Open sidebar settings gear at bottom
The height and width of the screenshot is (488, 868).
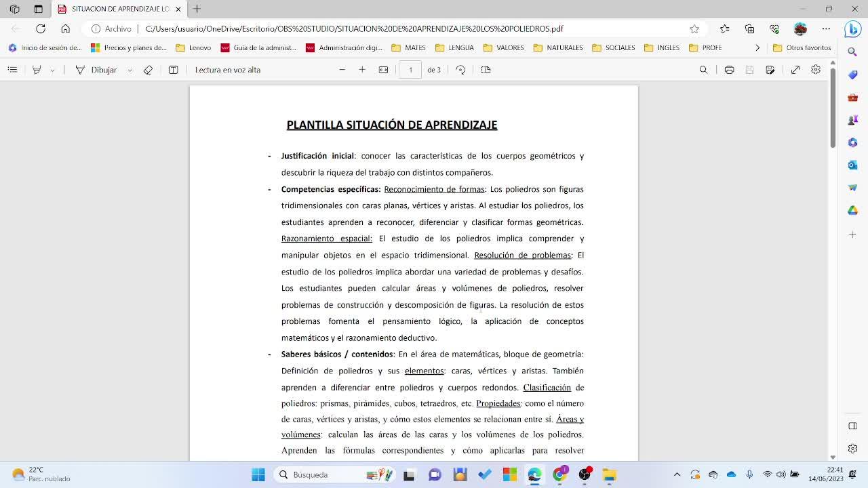852,449
